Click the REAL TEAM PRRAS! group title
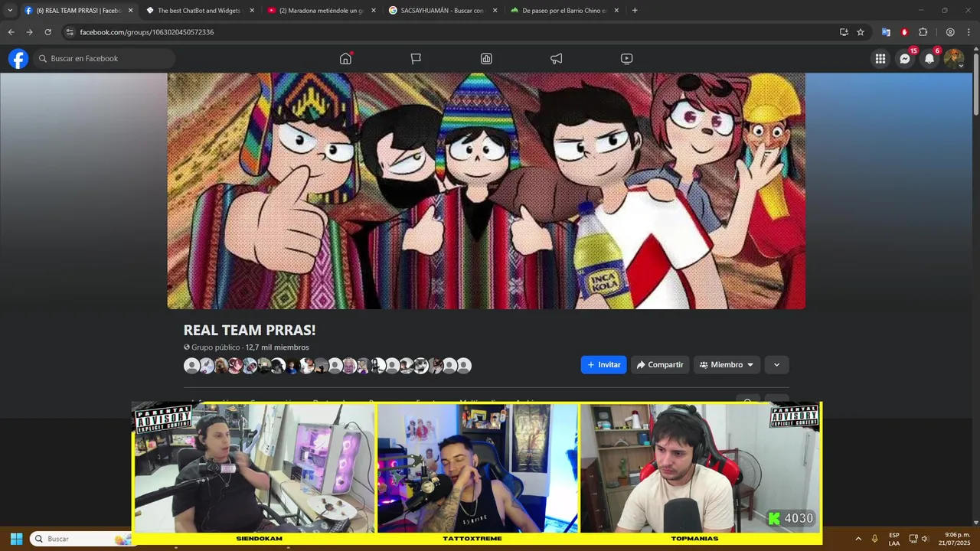 [x=250, y=330]
